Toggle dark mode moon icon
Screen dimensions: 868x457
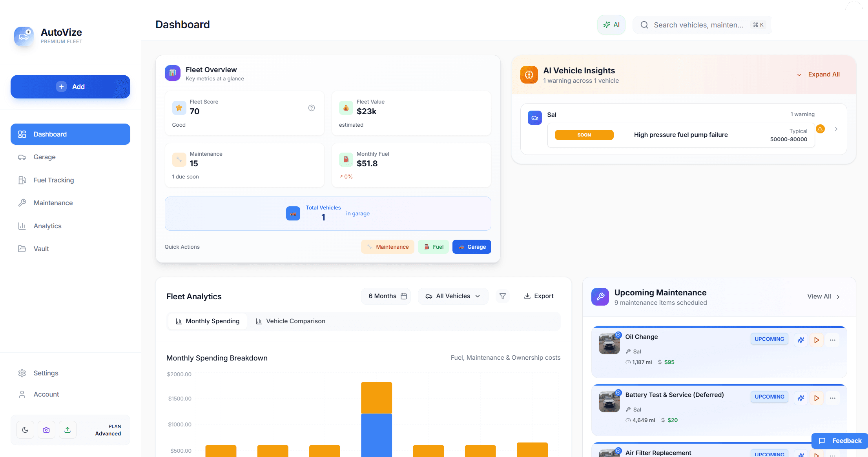[25, 430]
